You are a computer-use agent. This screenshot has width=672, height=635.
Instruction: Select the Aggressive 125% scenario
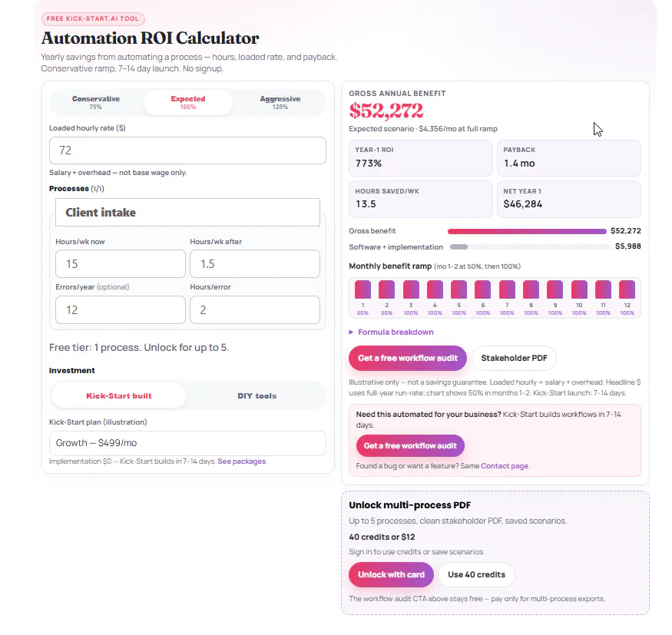coord(280,102)
